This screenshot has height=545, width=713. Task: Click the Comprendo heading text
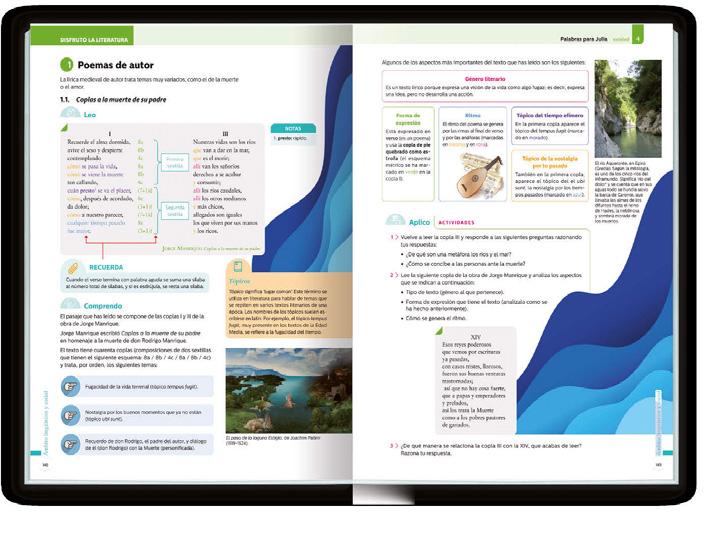pyautogui.click(x=103, y=306)
